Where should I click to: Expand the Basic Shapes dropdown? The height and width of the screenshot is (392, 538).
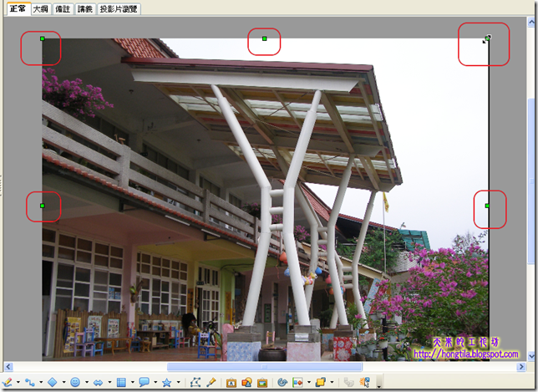(x=63, y=382)
